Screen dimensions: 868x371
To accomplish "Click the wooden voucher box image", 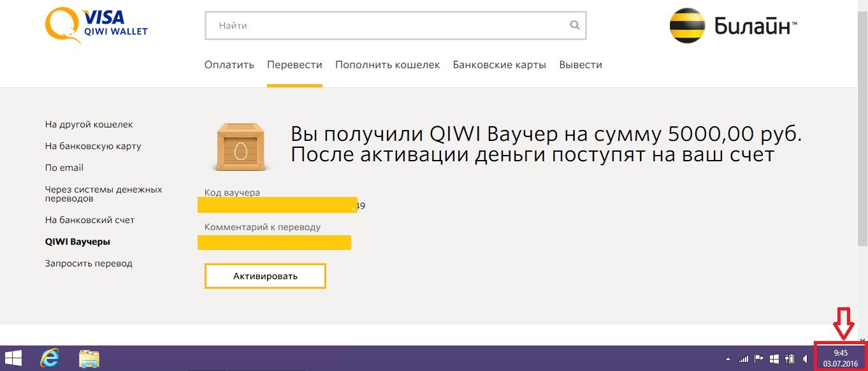I will (241, 146).
